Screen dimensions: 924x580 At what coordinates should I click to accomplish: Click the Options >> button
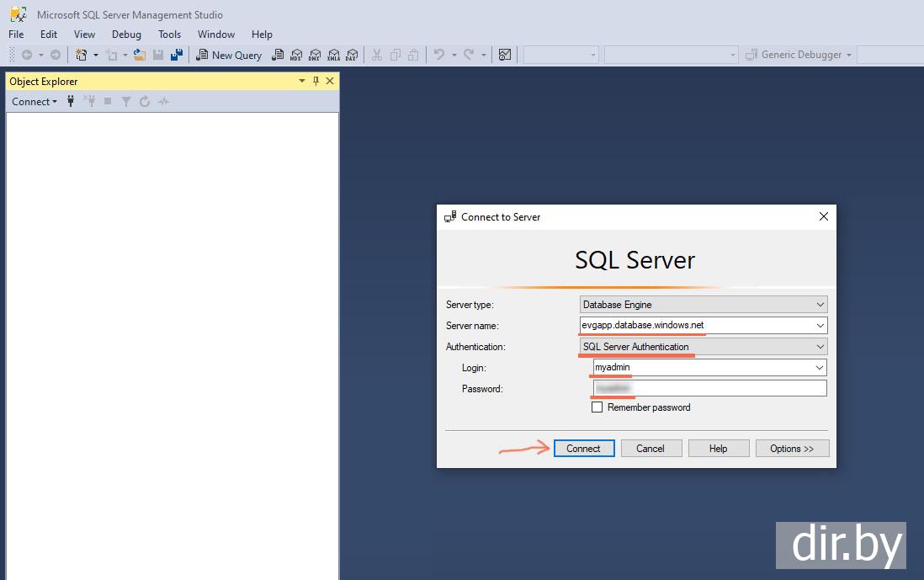(792, 449)
